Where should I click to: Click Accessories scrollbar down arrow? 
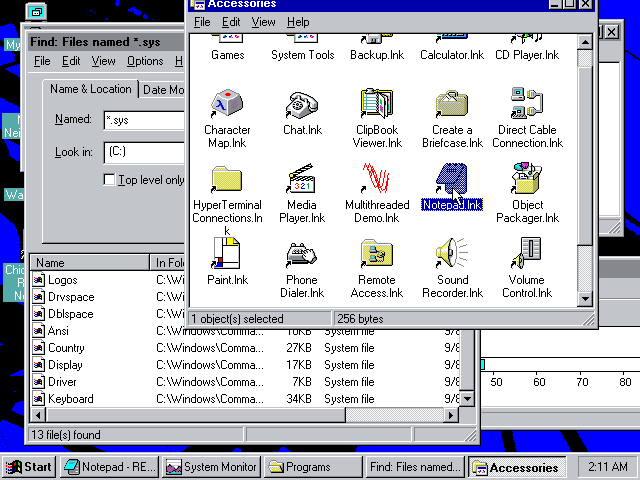click(x=585, y=298)
